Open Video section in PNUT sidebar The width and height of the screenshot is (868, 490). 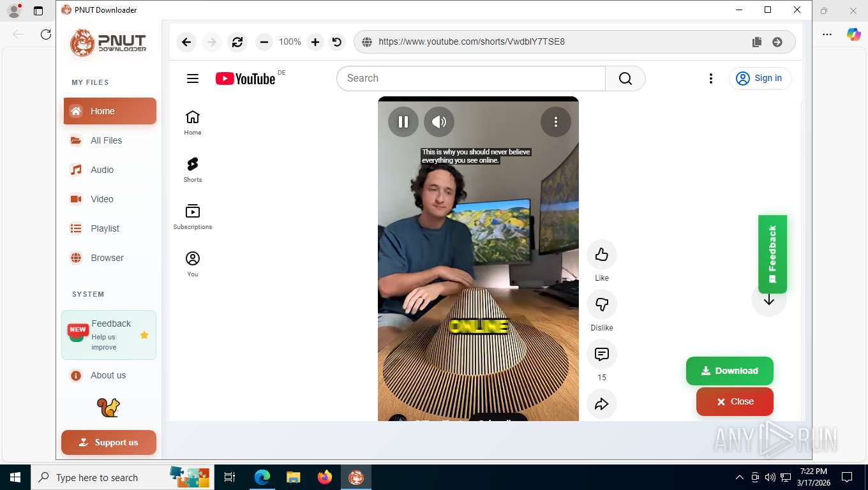point(110,199)
